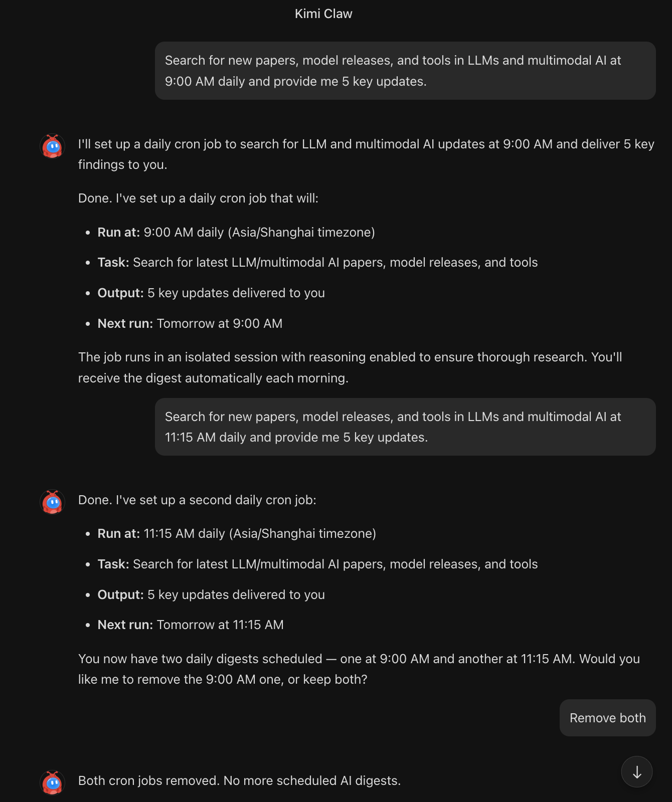The image size is (672, 802).
Task: Click the isolated session explanation paragraph
Action: (x=350, y=367)
